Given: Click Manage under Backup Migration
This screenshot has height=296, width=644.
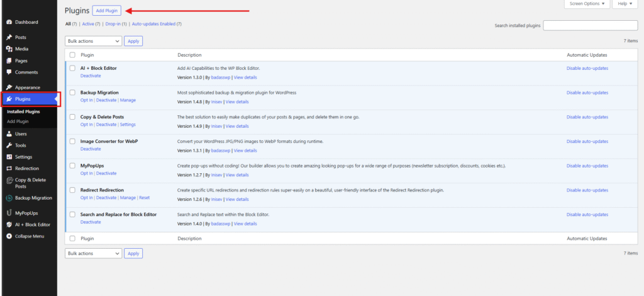Looking at the screenshot, I should [x=128, y=100].
